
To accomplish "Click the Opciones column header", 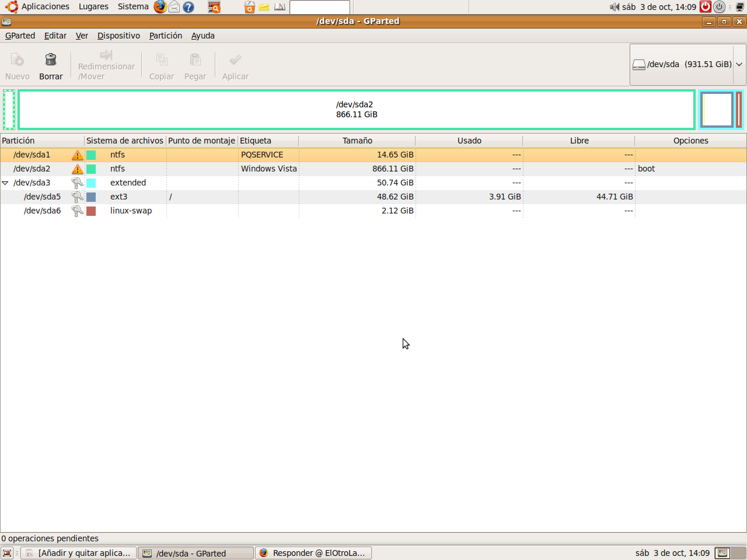I will [x=690, y=141].
